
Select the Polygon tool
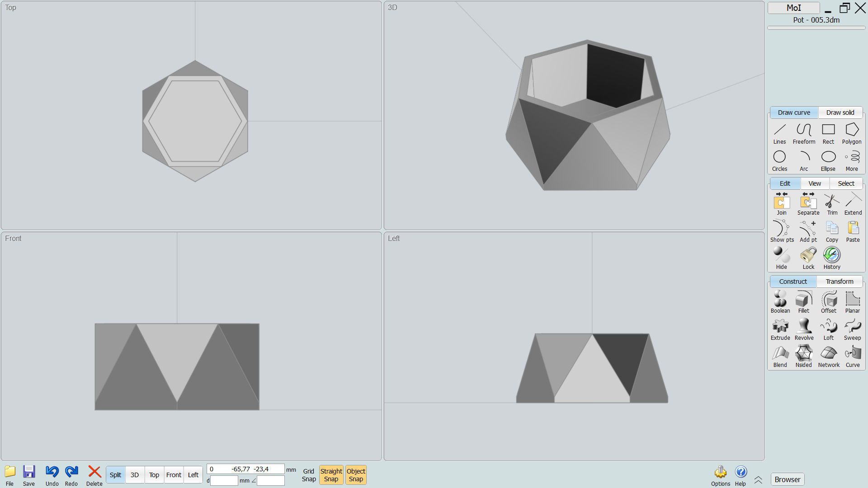coord(852,134)
